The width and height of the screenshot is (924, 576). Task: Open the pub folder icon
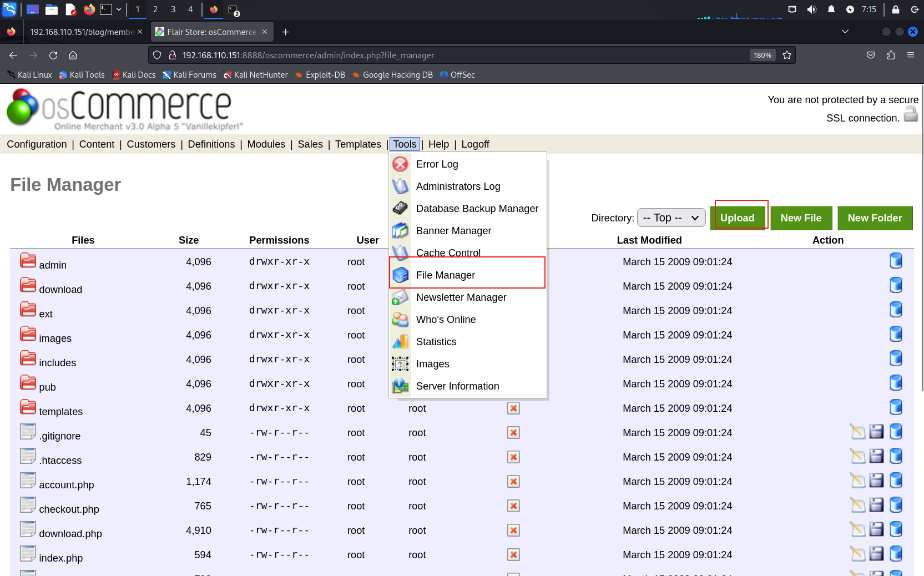click(x=28, y=383)
